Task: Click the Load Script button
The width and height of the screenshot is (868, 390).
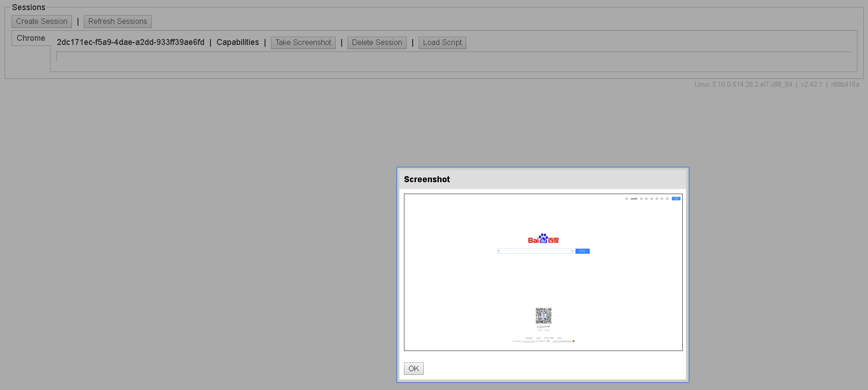Action: click(x=442, y=43)
